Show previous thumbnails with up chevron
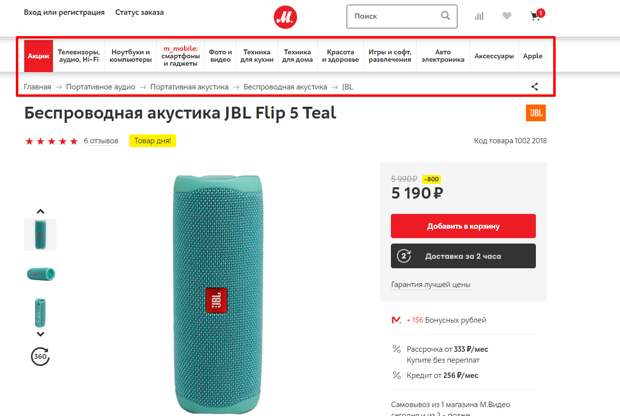 (40, 212)
